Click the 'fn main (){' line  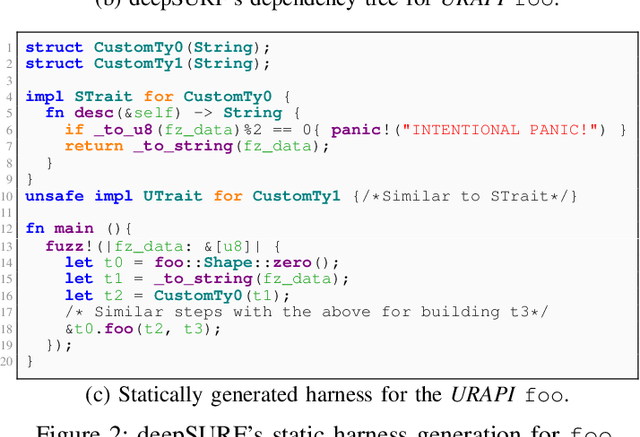click(x=79, y=228)
